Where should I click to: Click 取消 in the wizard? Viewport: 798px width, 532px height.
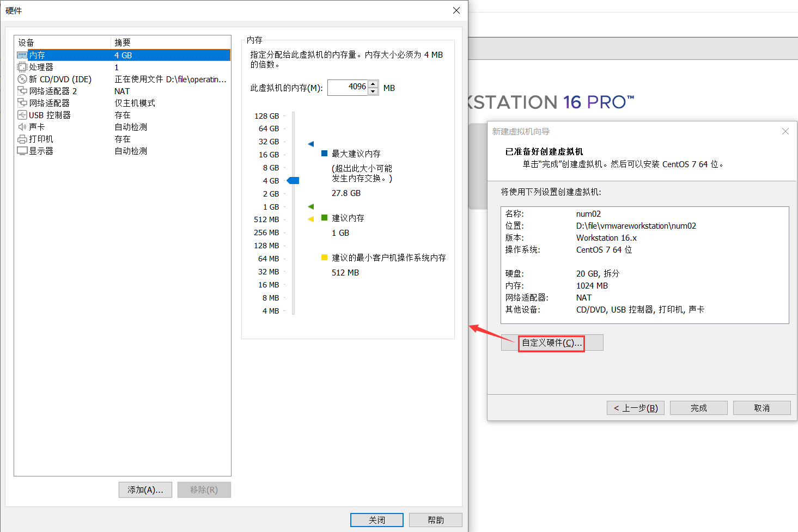point(762,408)
